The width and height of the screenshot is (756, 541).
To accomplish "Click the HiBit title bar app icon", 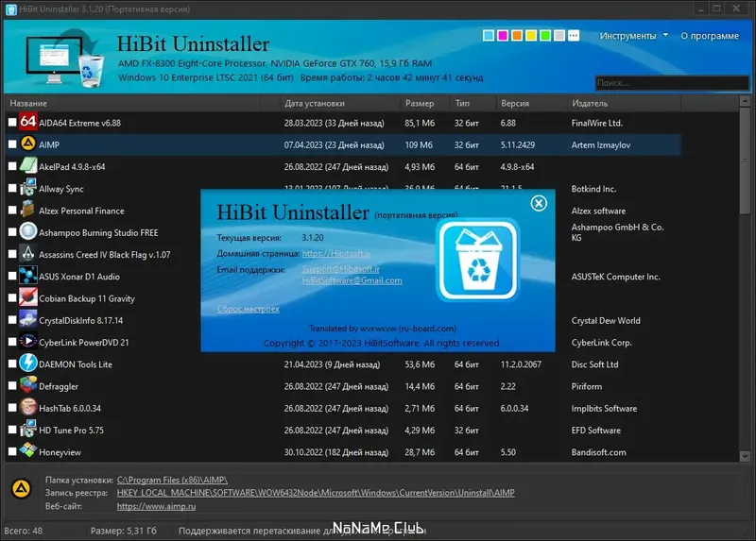I will pyautogui.click(x=10, y=9).
